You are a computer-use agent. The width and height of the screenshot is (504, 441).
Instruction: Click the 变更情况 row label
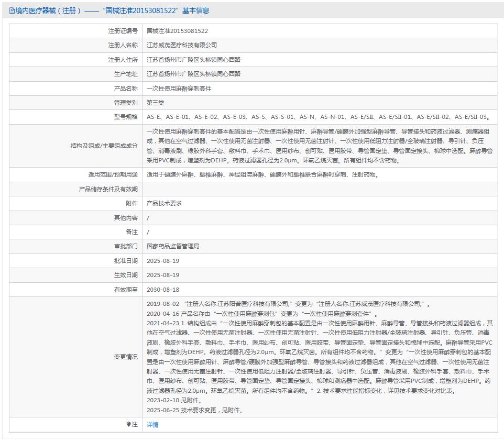tap(126, 357)
